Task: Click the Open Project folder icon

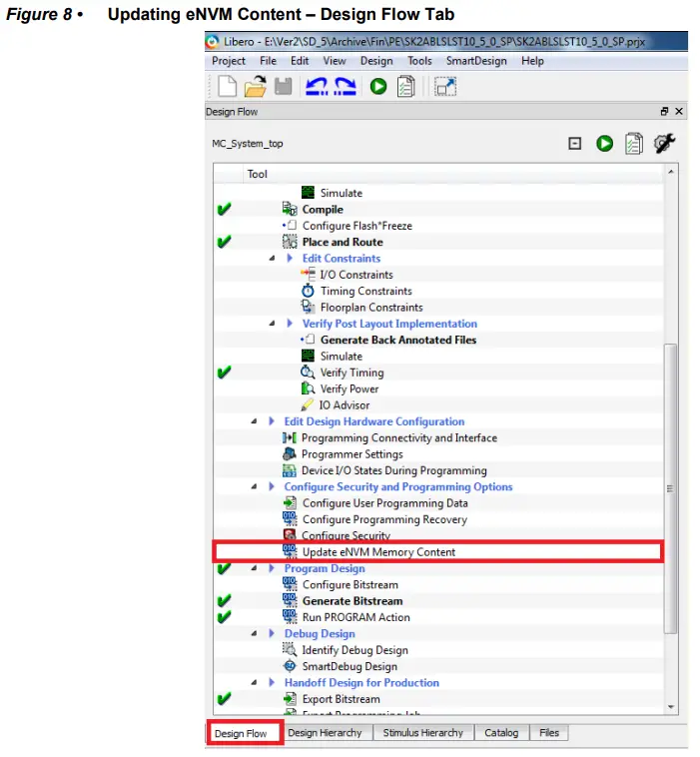Action: click(255, 87)
